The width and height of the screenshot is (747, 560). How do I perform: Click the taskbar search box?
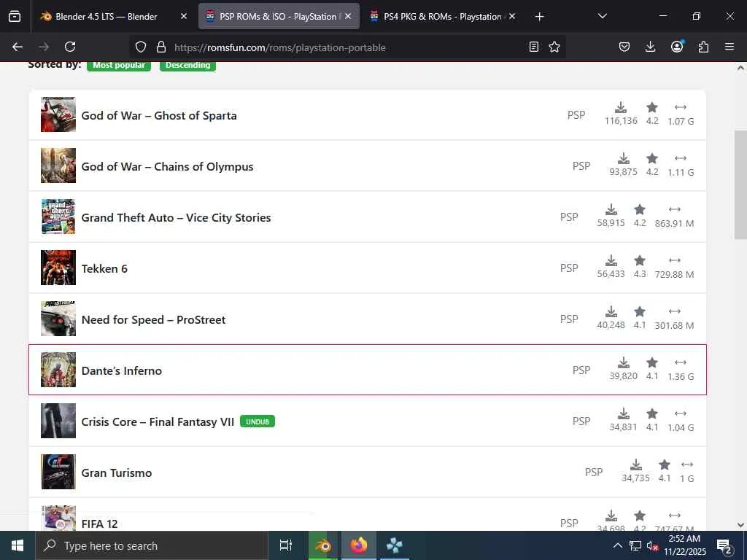(152, 545)
